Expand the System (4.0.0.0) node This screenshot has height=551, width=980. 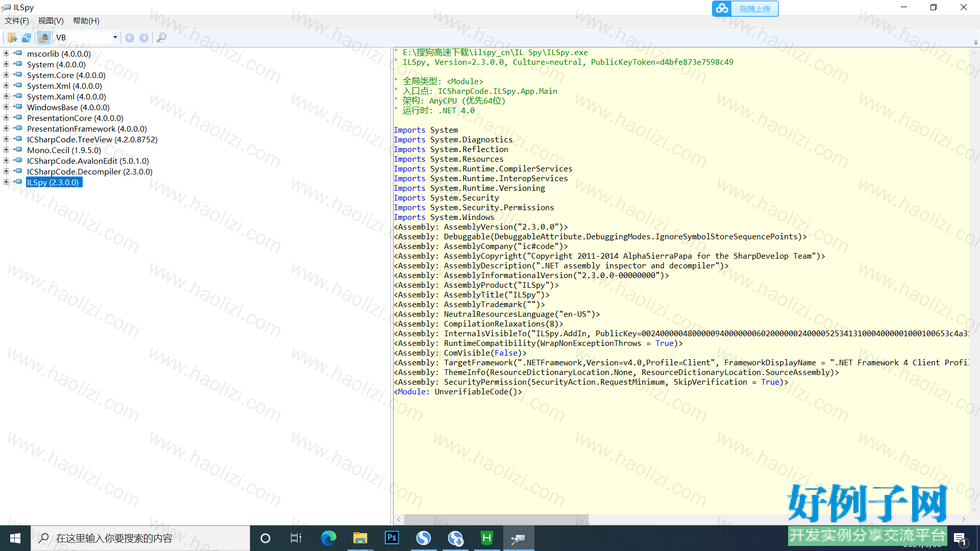[x=6, y=64]
